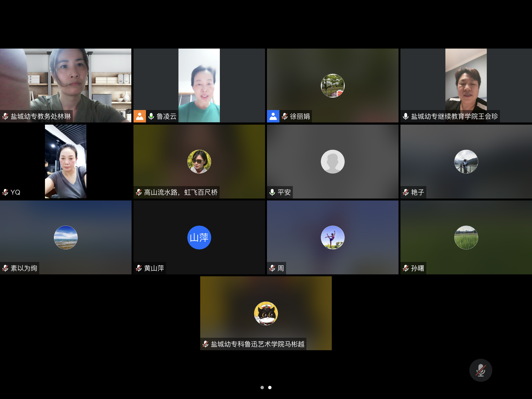
Task: Click the name label 高山流水路，虹飞百尺桥
Action: (181, 192)
